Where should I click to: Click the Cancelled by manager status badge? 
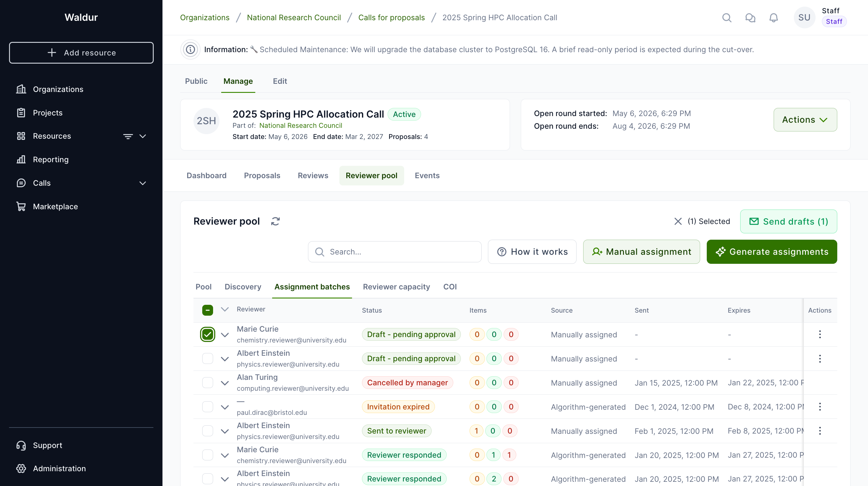[x=407, y=383]
